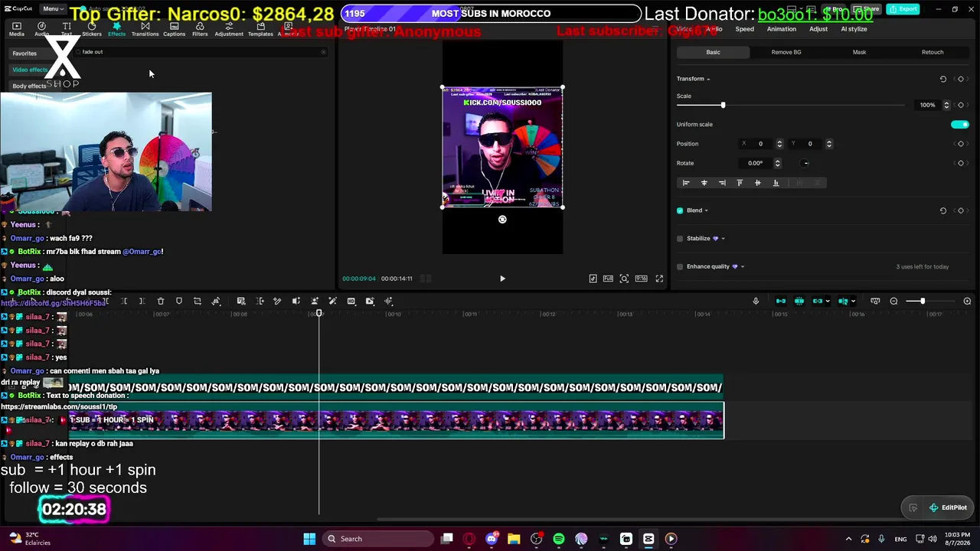Clear the effects search field
Image resolution: width=980 pixels, height=551 pixels.
point(323,52)
